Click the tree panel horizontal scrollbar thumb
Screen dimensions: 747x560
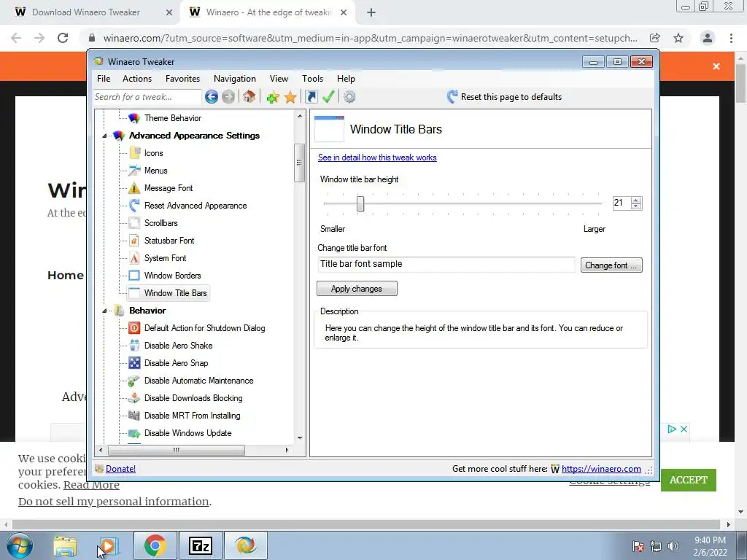177,450
